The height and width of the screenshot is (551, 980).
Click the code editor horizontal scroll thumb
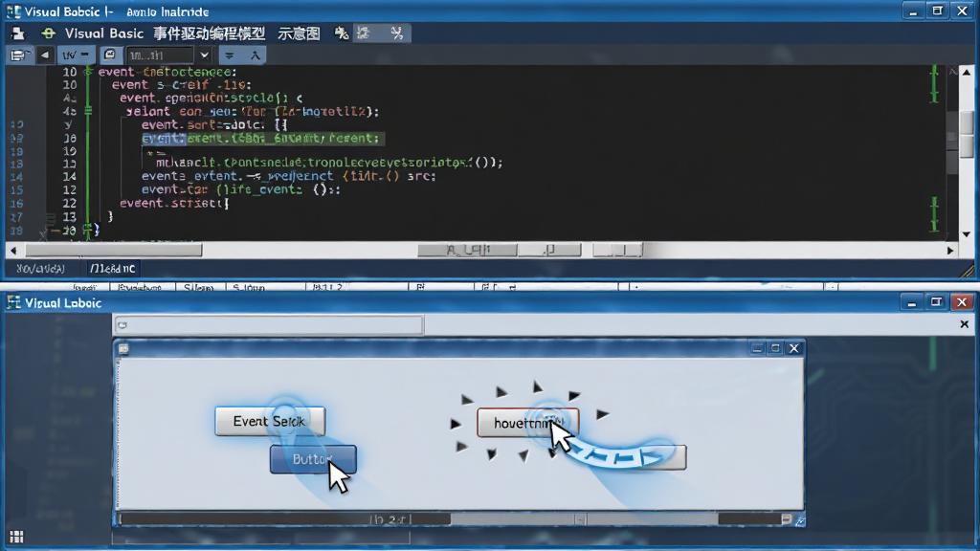click(x=114, y=251)
